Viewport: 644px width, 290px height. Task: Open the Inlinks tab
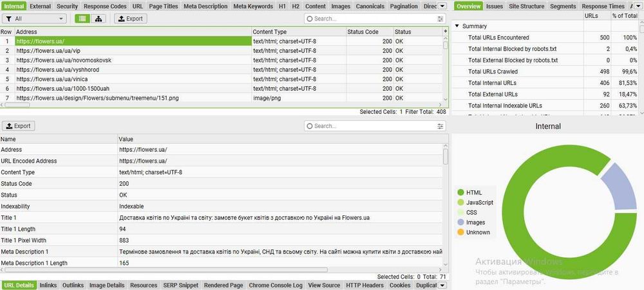pyautogui.click(x=48, y=285)
